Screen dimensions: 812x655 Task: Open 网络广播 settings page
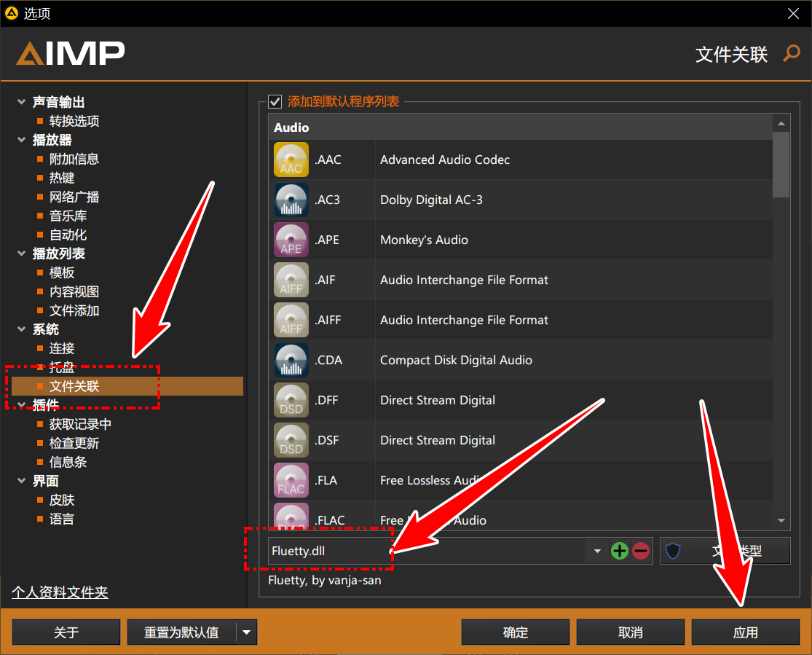click(74, 197)
